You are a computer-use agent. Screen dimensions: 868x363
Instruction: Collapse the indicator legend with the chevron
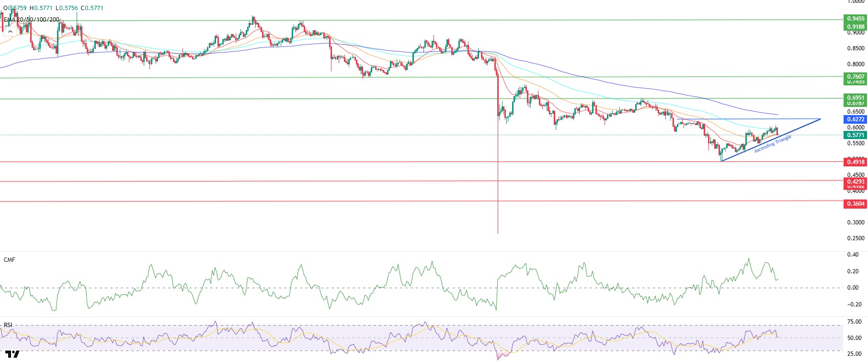click(10, 31)
